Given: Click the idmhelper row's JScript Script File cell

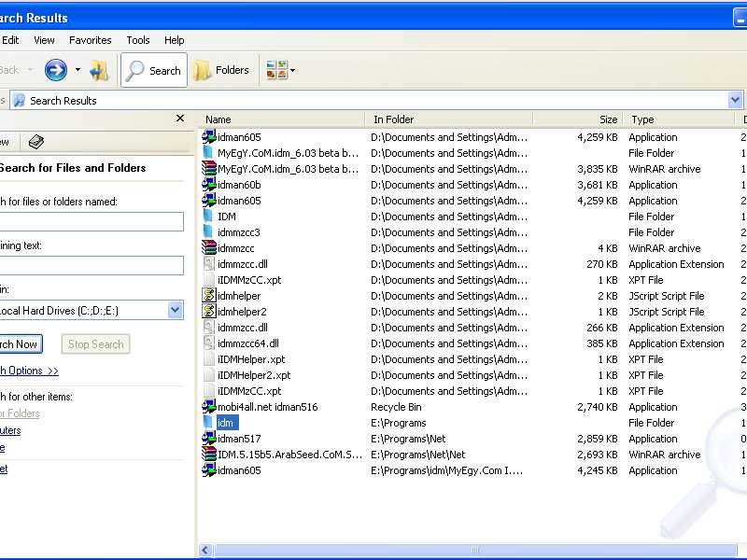Looking at the screenshot, I should pyautogui.click(x=667, y=296).
